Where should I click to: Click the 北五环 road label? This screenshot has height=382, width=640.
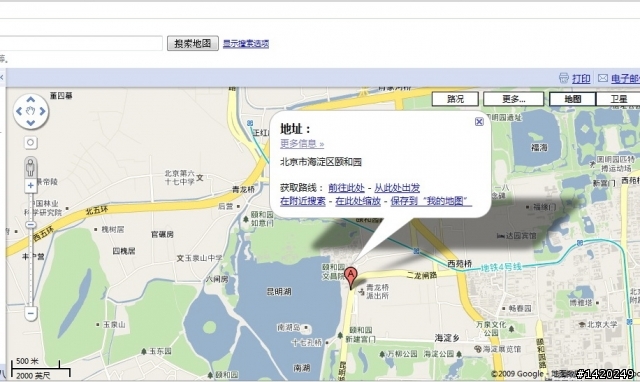coord(97,211)
